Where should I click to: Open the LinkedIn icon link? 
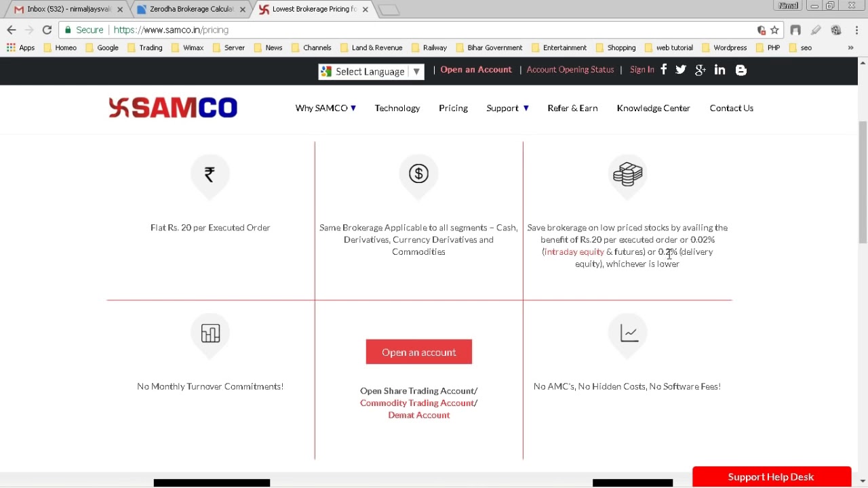[720, 70]
